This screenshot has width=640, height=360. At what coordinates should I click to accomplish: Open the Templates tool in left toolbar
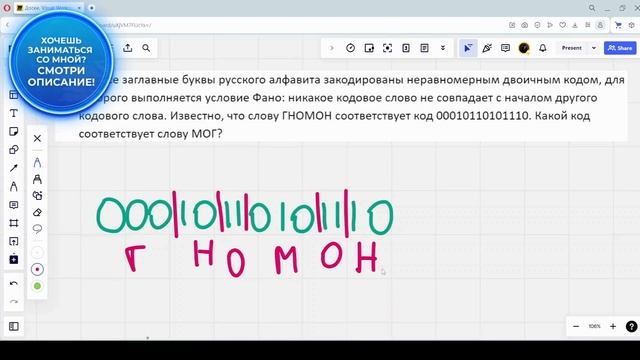point(13,95)
